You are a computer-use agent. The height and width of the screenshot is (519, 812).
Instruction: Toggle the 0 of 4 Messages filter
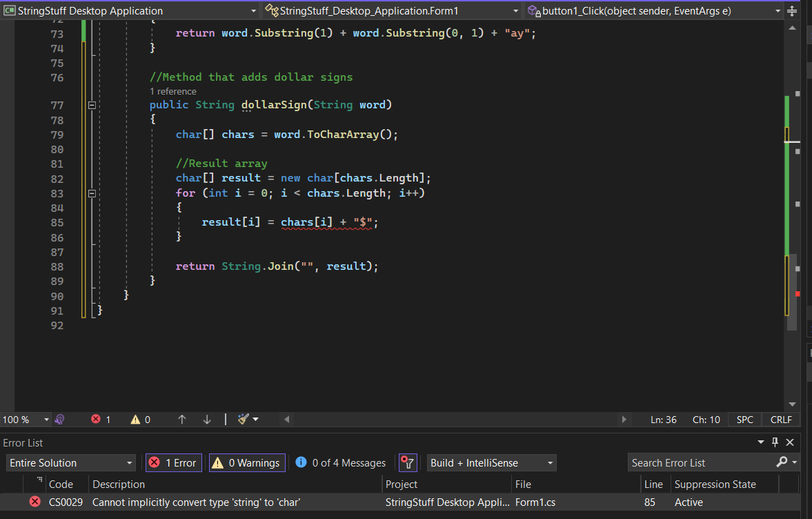(340, 462)
